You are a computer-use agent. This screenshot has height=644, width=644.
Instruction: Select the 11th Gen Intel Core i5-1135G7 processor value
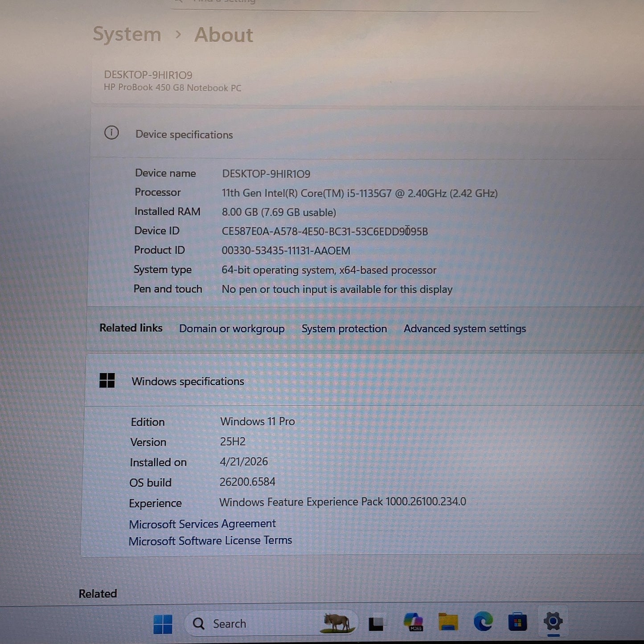pos(360,193)
